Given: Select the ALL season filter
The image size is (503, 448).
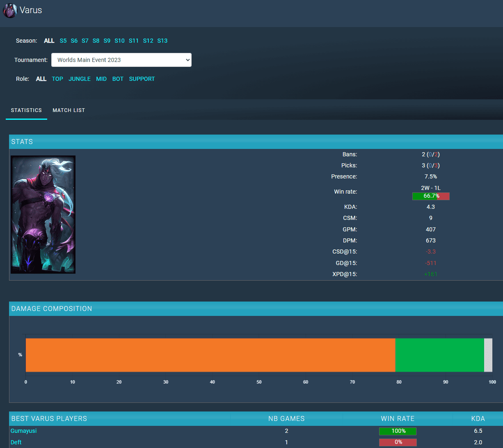Looking at the screenshot, I should coord(49,41).
